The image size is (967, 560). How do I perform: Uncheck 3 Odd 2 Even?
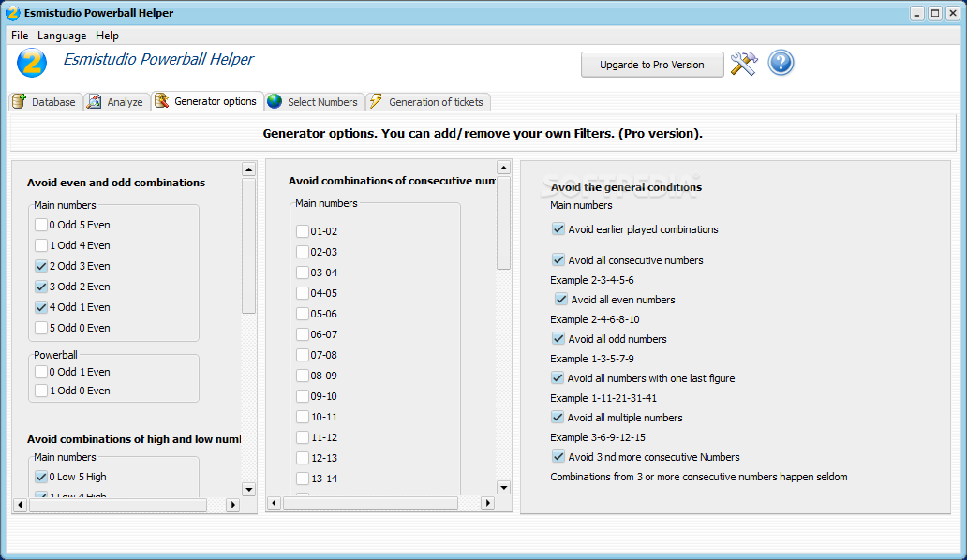(x=41, y=287)
